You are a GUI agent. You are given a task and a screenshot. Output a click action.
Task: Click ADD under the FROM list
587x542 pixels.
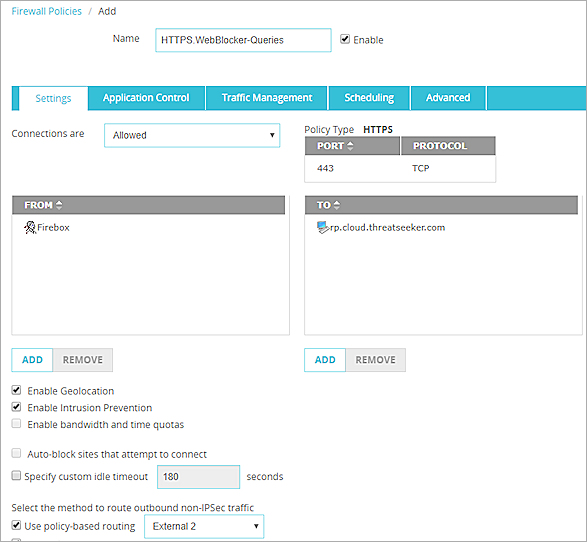(x=32, y=360)
